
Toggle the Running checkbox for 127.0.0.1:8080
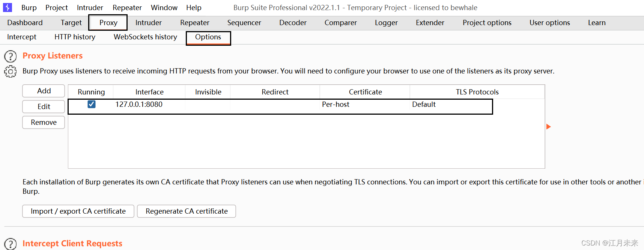click(92, 104)
